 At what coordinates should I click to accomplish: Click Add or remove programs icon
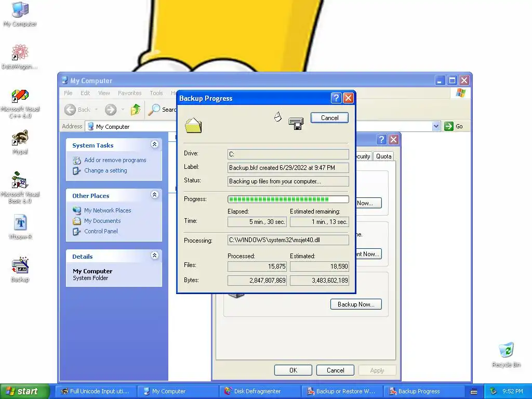[77, 160]
